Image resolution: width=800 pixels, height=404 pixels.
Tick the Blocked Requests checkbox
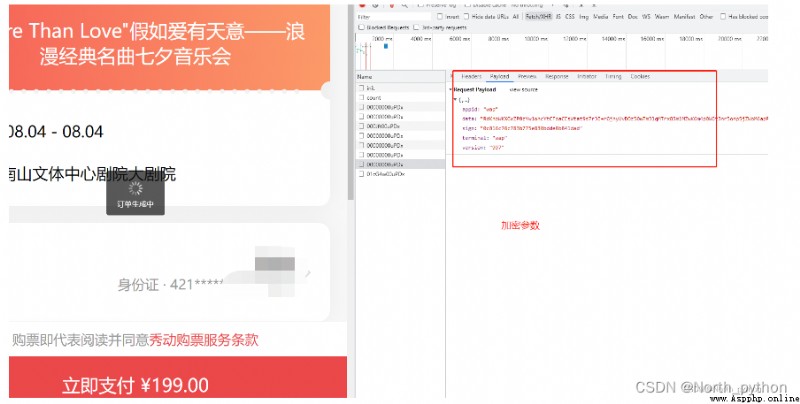[x=361, y=28]
